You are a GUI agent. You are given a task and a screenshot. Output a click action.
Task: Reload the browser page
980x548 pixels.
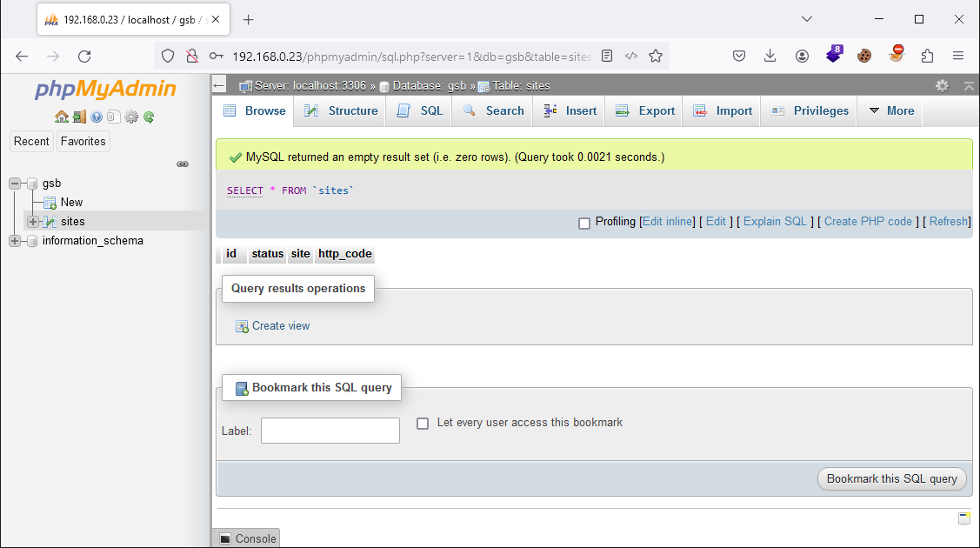[84, 57]
